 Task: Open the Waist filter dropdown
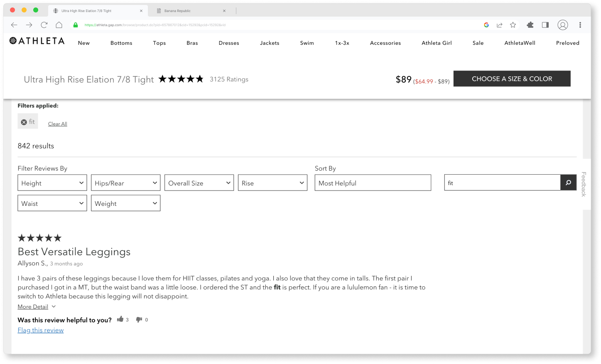tap(52, 203)
